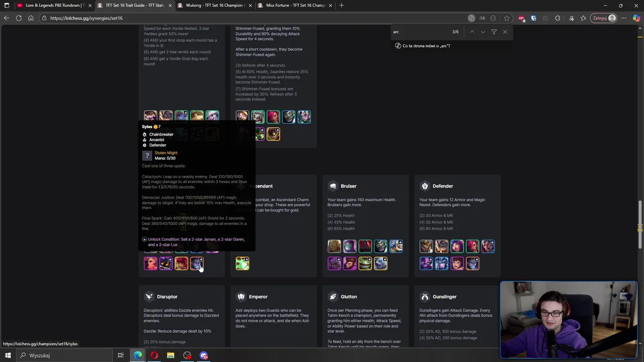Open a new browser tab

tap(342, 5)
